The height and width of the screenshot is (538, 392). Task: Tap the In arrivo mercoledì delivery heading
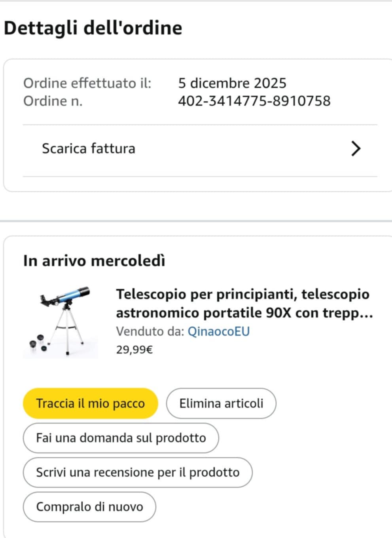[x=94, y=261]
